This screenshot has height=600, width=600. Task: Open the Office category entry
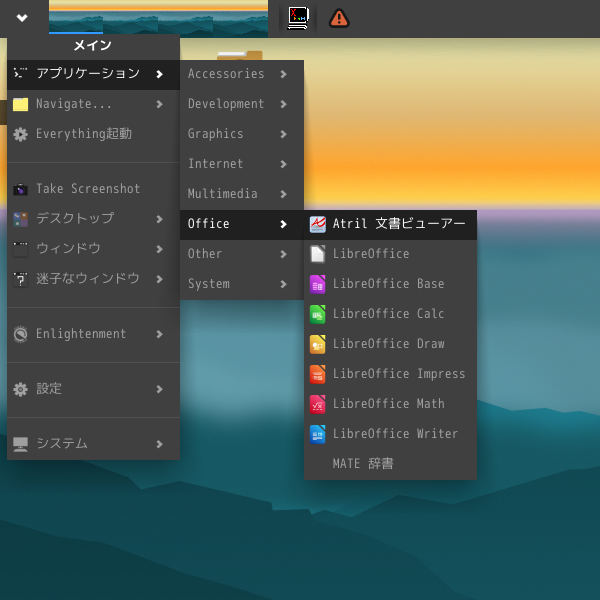tap(242, 224)
